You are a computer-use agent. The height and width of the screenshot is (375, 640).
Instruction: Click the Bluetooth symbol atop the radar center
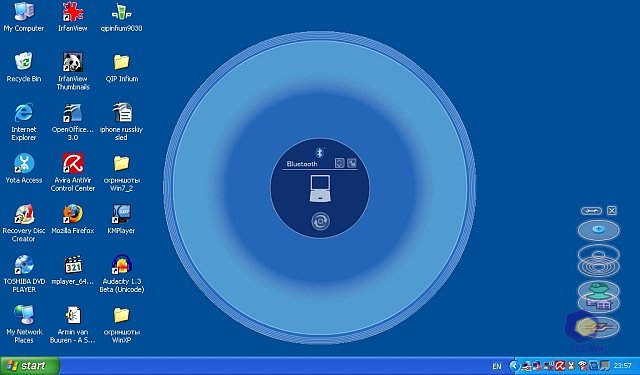coord(320,153)
